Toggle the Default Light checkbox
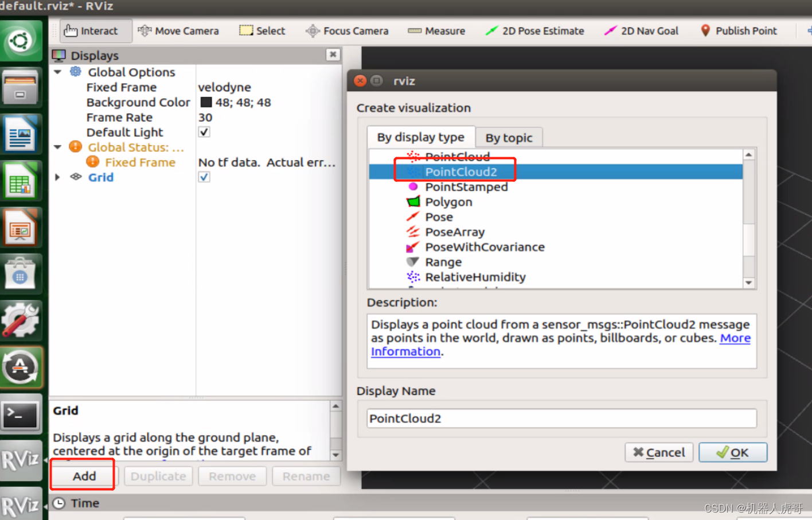This screenshot has width=812, height=520. pos(204,132)
